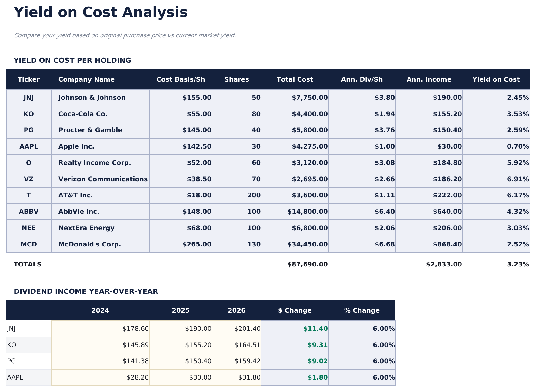Click the McDonald's Corp. company cell
Image resolution: width=536 pixels, height=392 pixels.
88,244
